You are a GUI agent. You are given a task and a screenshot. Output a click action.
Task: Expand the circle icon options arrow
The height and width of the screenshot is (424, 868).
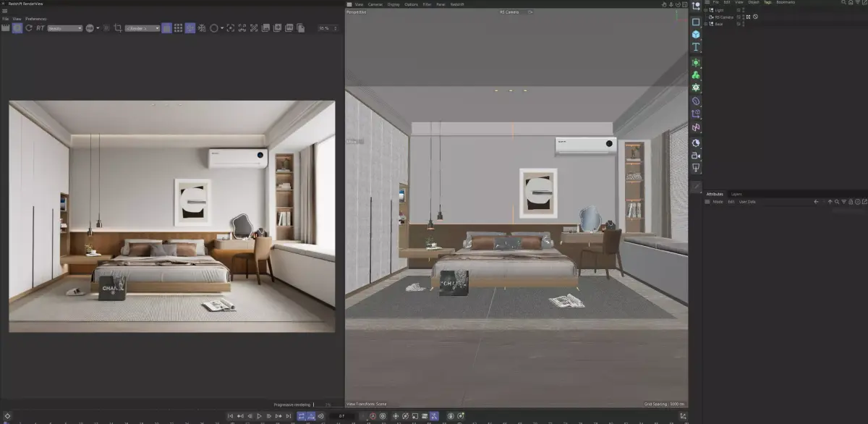pos(222,27)
